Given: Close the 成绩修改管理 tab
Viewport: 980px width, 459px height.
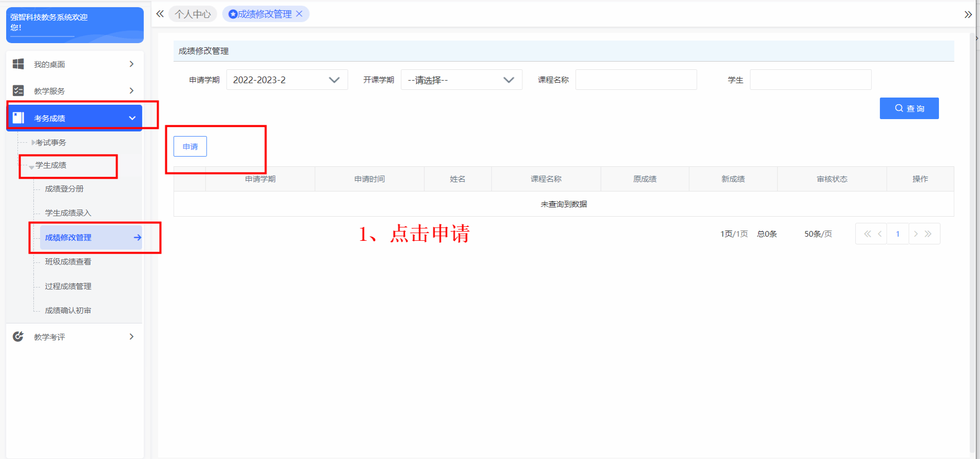Looking at the screenshot, I should pyautogui.click(x=299, y=14).
